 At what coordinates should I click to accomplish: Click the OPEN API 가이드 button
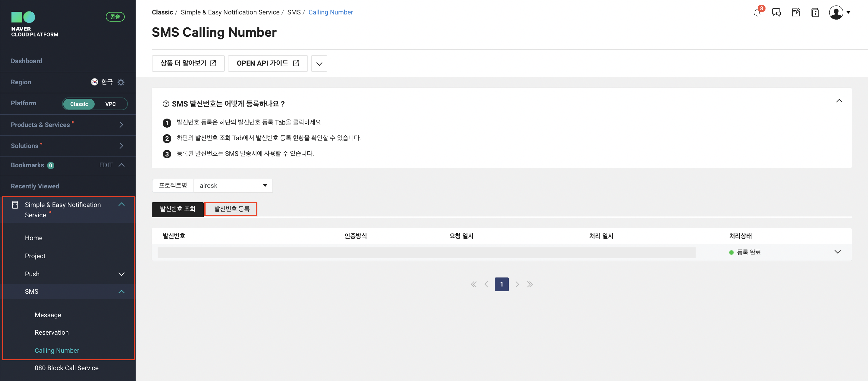click(x=268, y=63)
